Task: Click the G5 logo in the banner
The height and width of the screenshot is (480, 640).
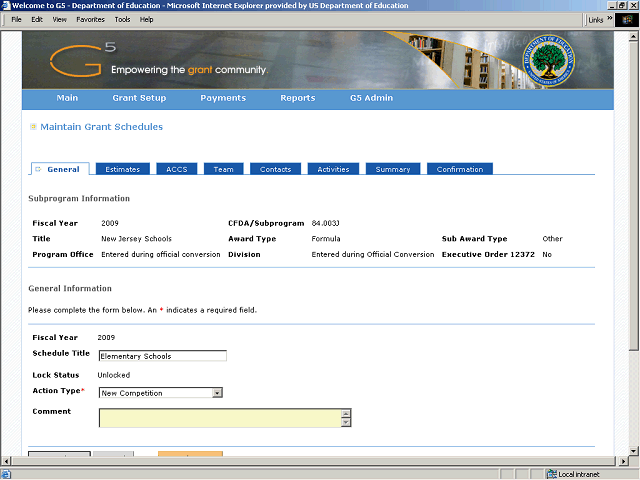Action: 83,60
